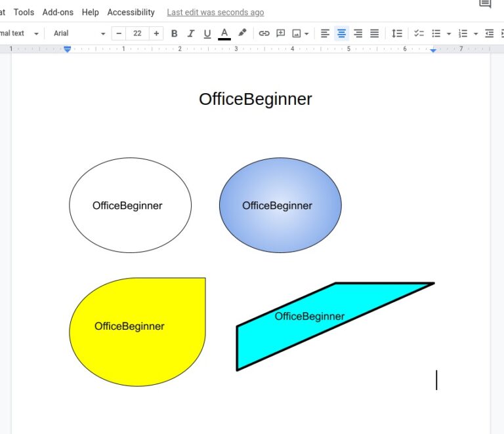504x434 pixels.
Task: Open the Help menu
Action: [91, 12]
